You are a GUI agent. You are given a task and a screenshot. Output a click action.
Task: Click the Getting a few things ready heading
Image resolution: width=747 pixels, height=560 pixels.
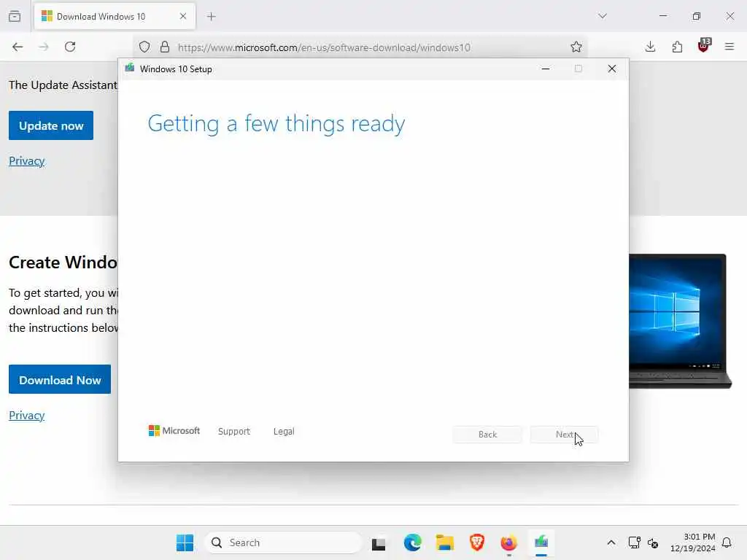(x=276, y=124)
